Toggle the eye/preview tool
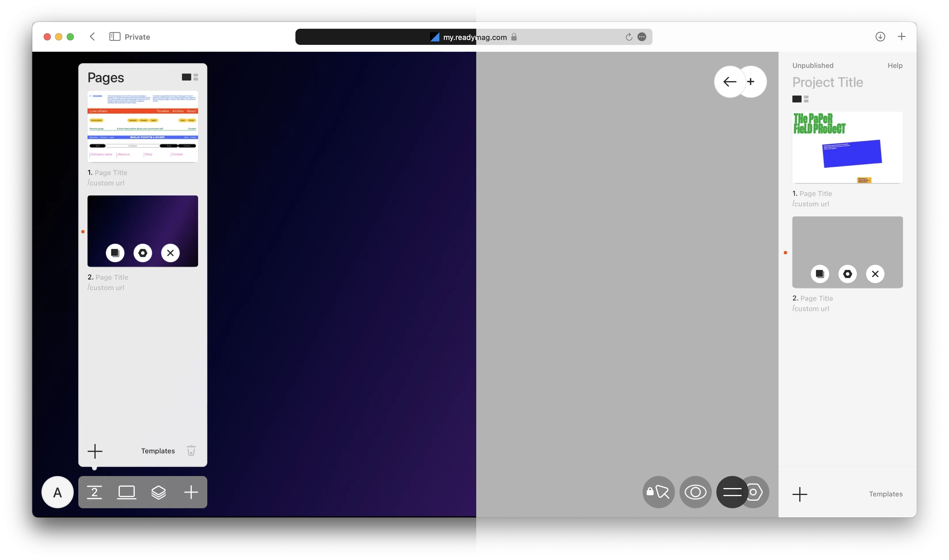The height and width of the screenshot is (560, 949). (x=696, y=492)
